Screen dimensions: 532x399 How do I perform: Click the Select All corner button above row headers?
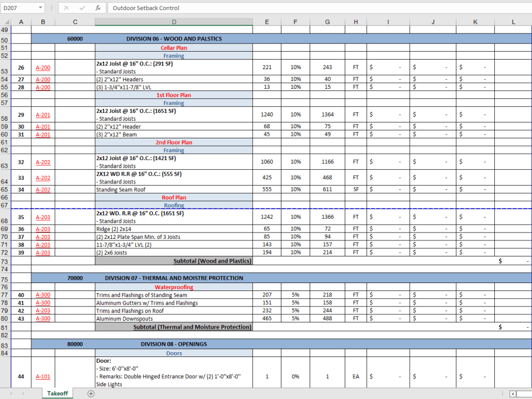pos(5,22)
